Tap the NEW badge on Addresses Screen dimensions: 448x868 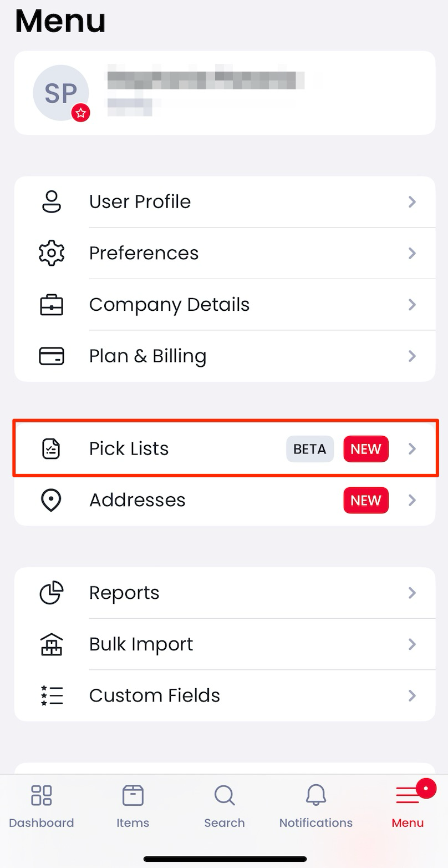tap(366, 500)
